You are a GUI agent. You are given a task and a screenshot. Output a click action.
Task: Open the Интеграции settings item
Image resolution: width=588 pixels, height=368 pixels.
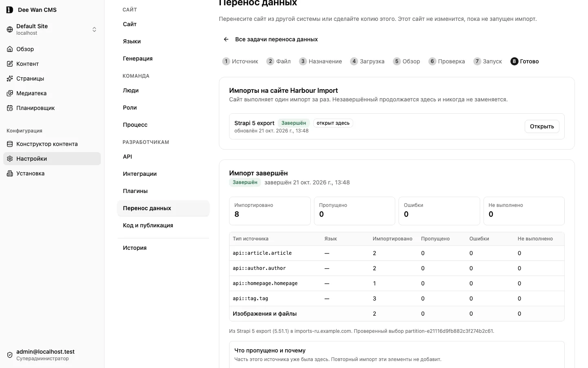click(163, 174)
